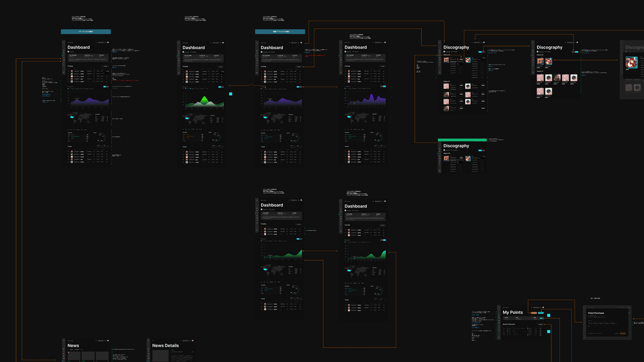Toggle the cyan chart switch in the first Dashboard
Screen dimensions: 644x362
coord(105,87)
